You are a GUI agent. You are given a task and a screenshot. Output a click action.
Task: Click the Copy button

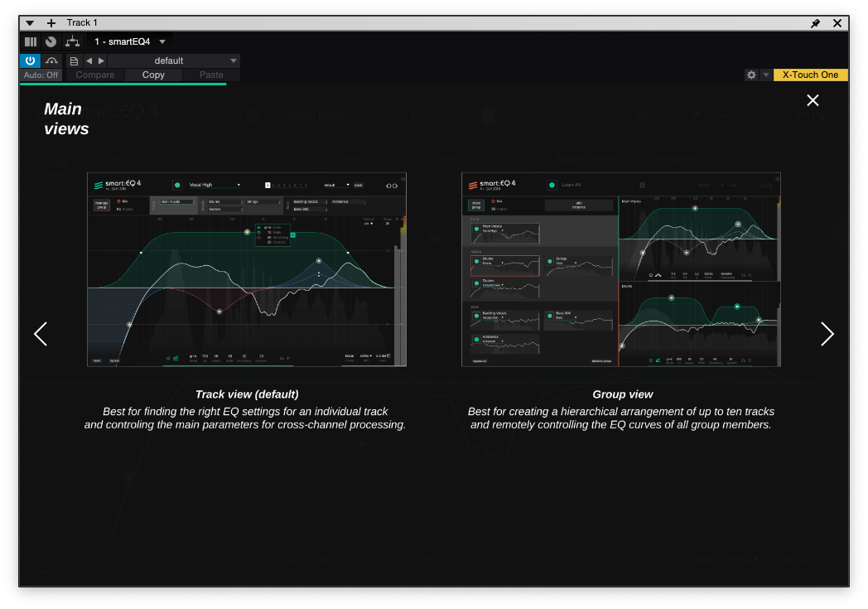tap(153, 75)
